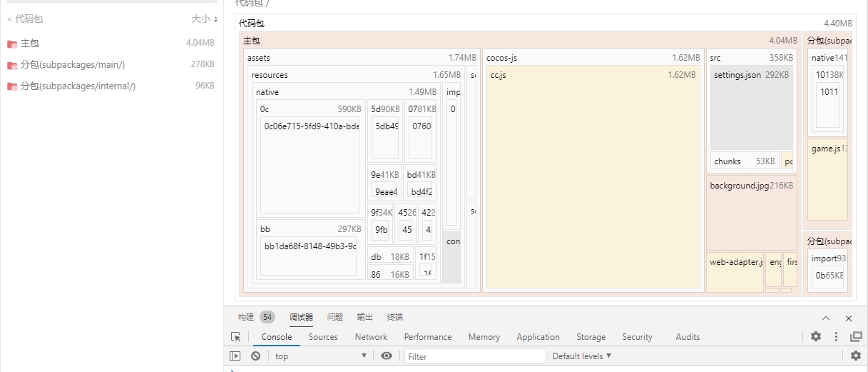Close the debugger panel with X
This screenshot has width=868, height=372.
click(x=849, y=318)
